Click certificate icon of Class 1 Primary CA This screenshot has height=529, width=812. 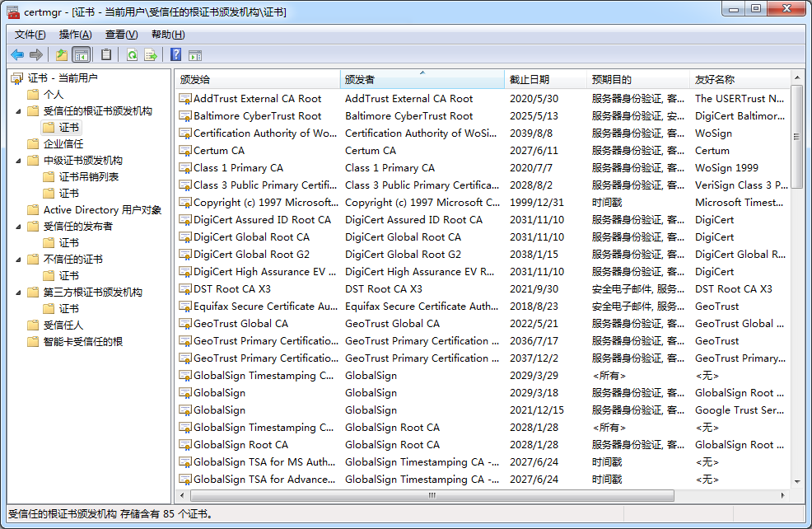[x=184, y=168]
